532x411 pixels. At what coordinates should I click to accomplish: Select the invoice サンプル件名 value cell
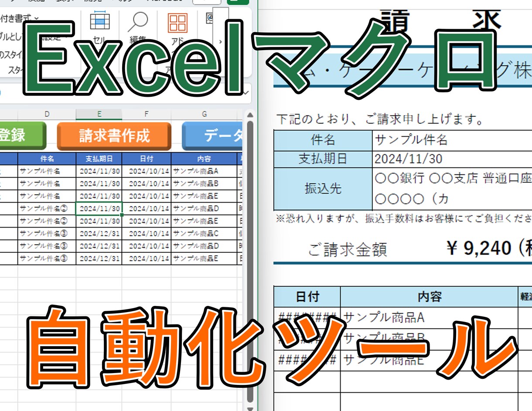pos(452,140)
